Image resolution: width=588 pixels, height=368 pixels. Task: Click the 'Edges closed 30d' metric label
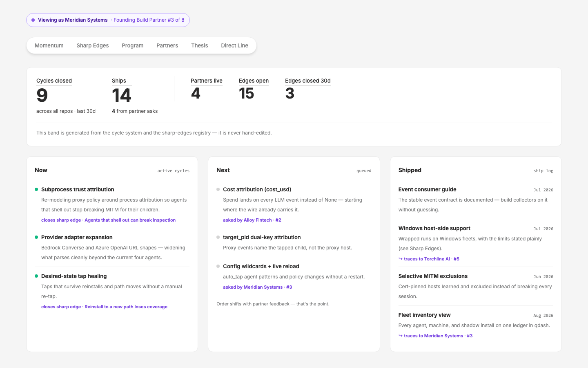tap(308, 81)
